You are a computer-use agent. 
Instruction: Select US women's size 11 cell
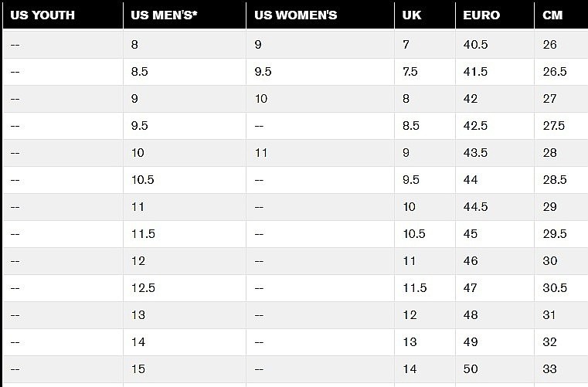coord(261,153)
